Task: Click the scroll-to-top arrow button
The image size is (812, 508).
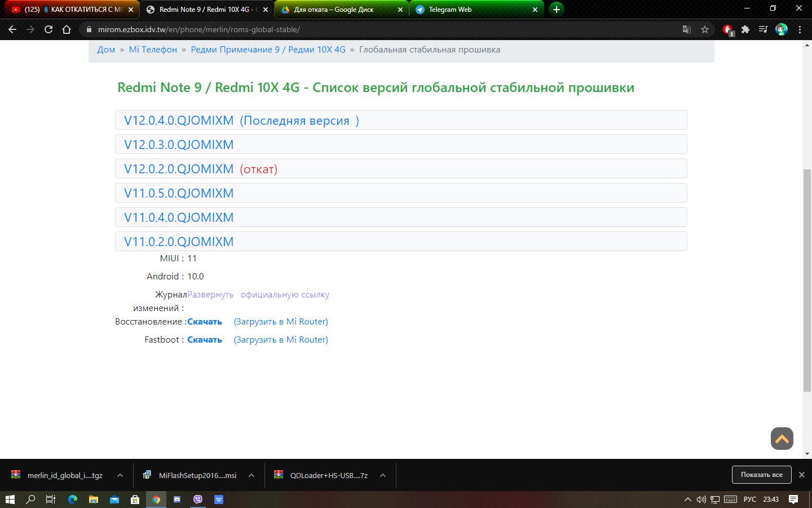Action: click(782, 439)
